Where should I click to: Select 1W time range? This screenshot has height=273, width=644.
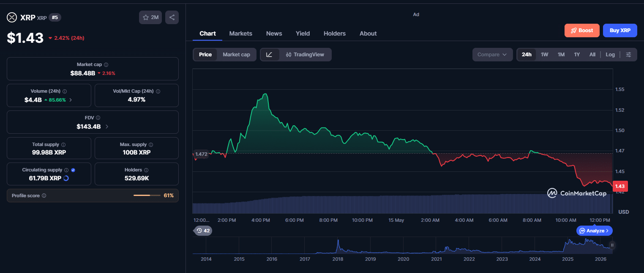tap(545, 55)
